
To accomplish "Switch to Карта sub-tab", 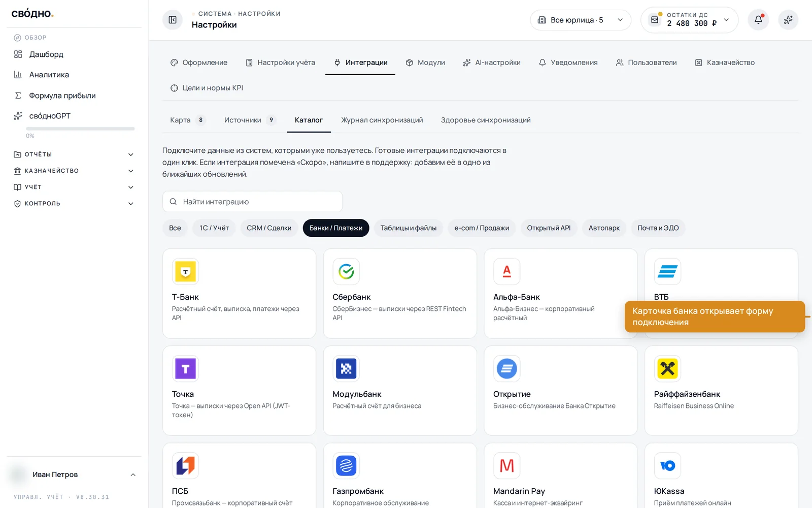I will (187, 120).
